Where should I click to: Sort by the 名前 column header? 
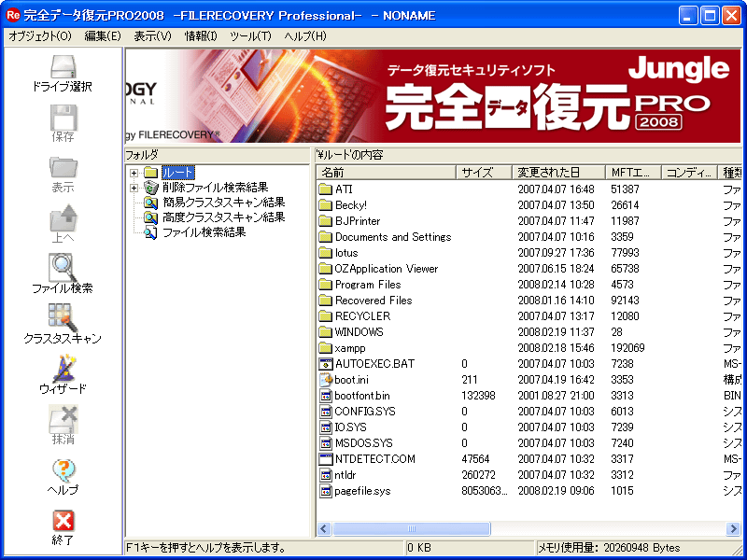click(x=387, y=172)
